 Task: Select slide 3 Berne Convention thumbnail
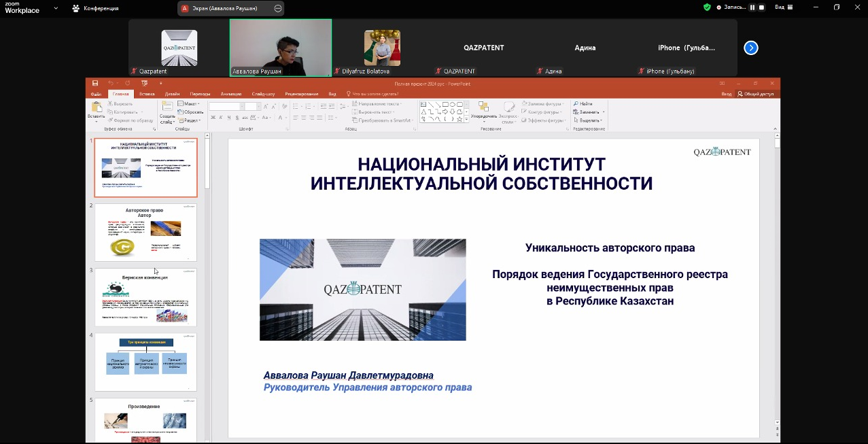(145, 297)
